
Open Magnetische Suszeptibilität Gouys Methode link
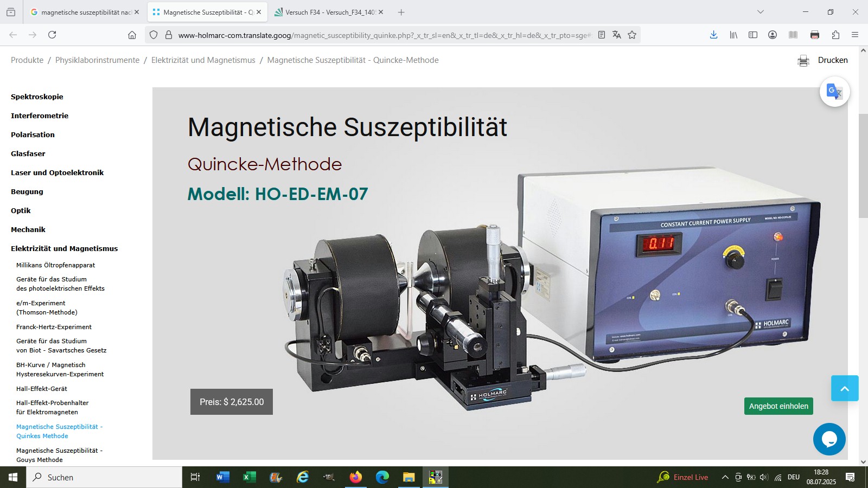point(59,455)
